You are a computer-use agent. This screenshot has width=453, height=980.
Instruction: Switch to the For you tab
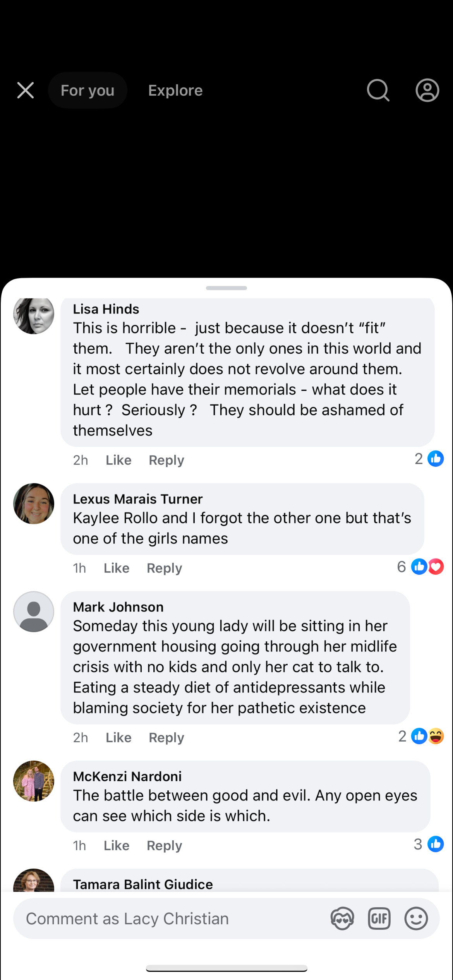tap(88, 91)
